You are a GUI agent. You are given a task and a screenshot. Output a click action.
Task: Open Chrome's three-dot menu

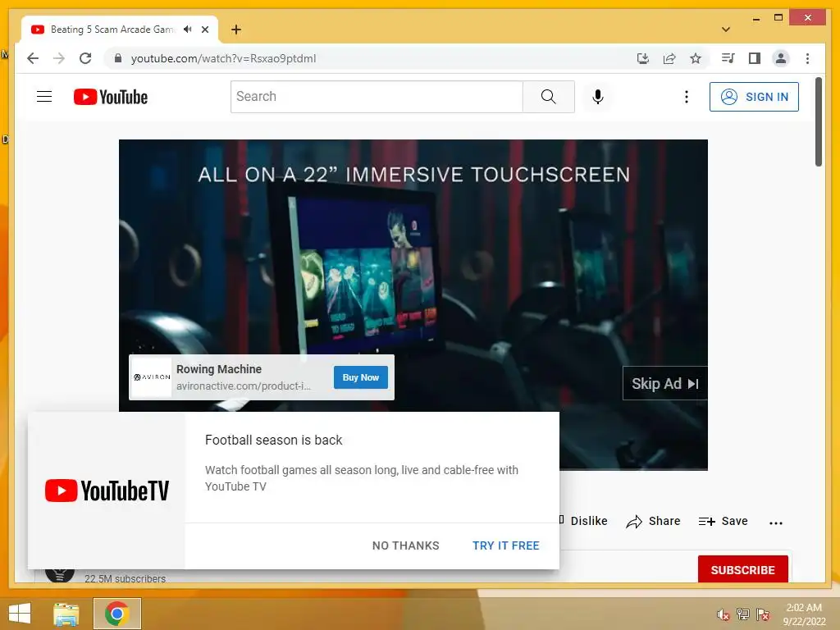[807, 58]
